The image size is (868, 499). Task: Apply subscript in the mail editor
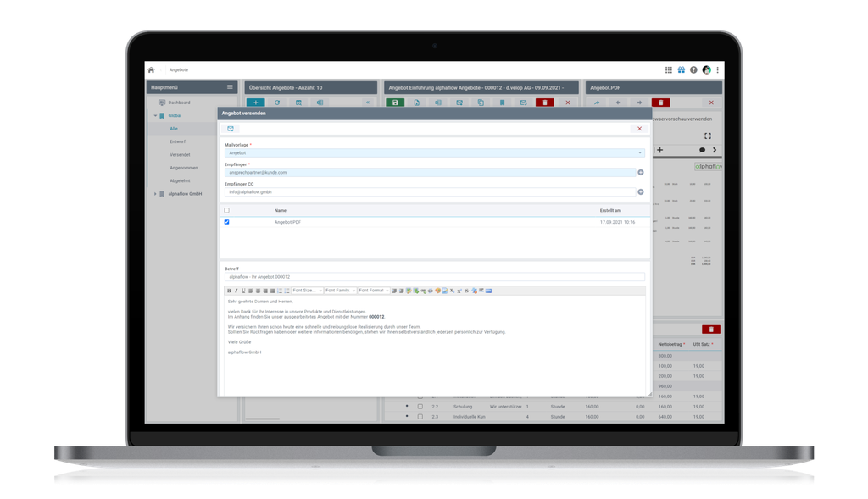(x=453, y=291)
